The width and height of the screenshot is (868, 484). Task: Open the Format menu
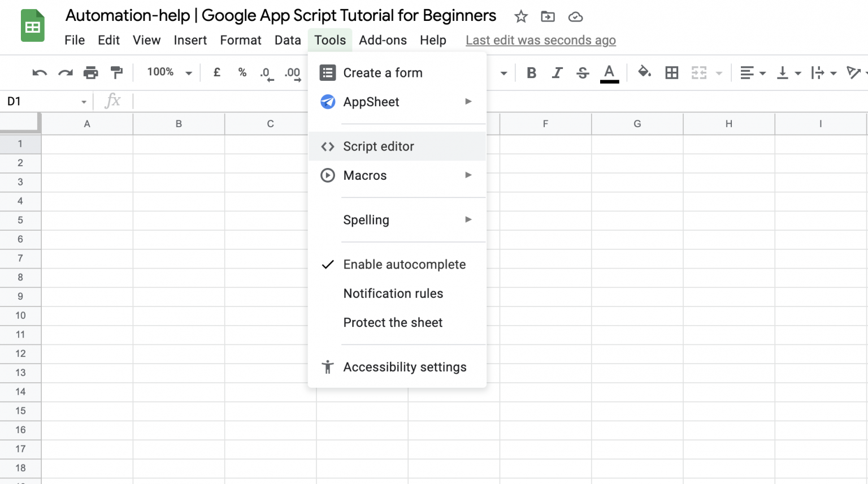coord(240,40)
